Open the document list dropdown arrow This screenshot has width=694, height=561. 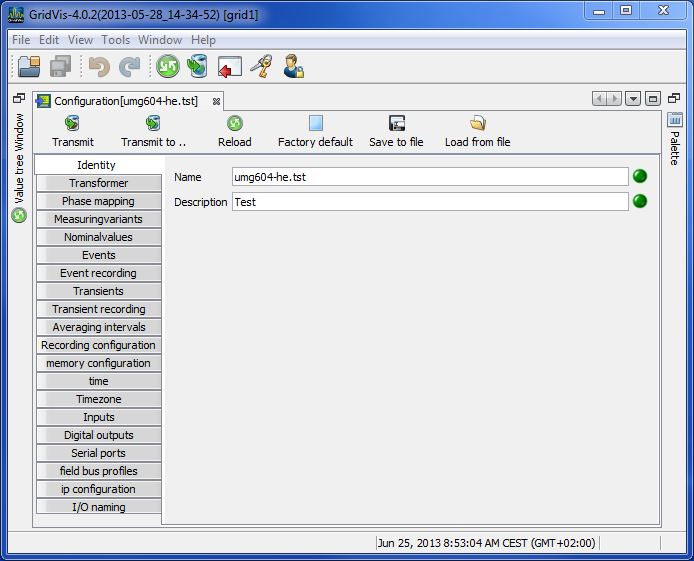pos(633,99)
